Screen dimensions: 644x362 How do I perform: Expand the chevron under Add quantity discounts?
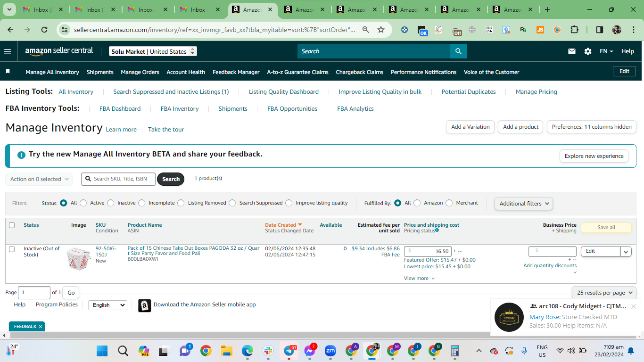(x=575, y=272)
